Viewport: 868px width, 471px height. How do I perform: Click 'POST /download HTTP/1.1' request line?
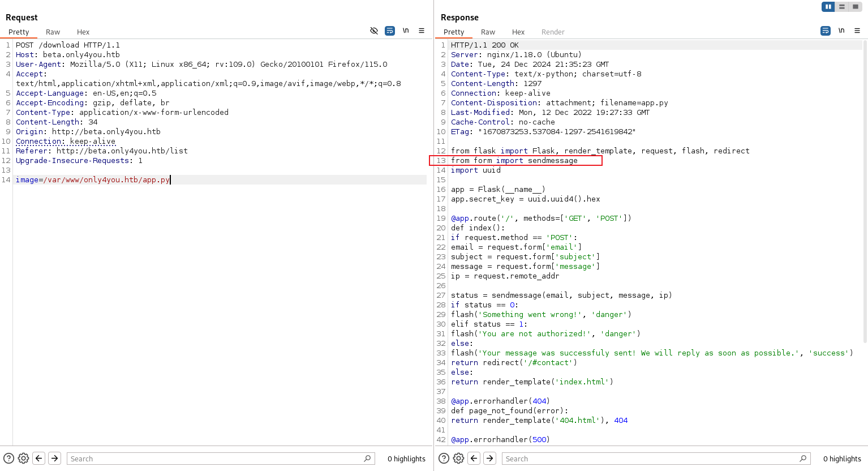68,45
